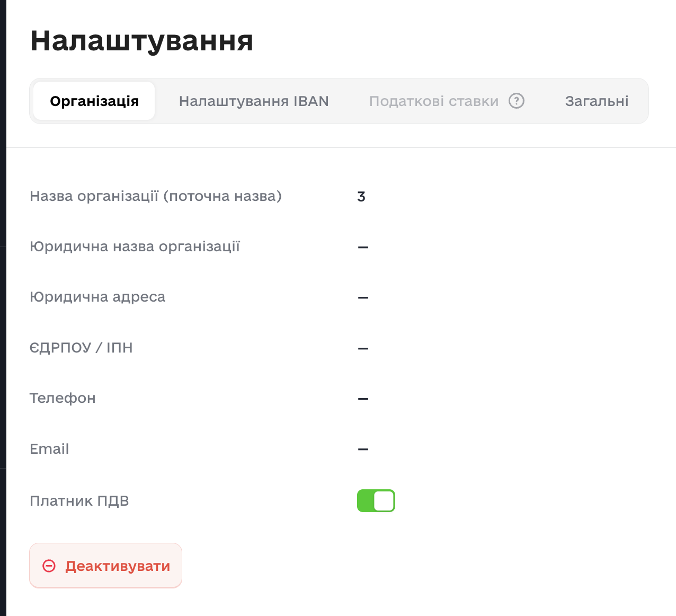Click the ЄДРПОУ / ІПН label

coord(81,348)
